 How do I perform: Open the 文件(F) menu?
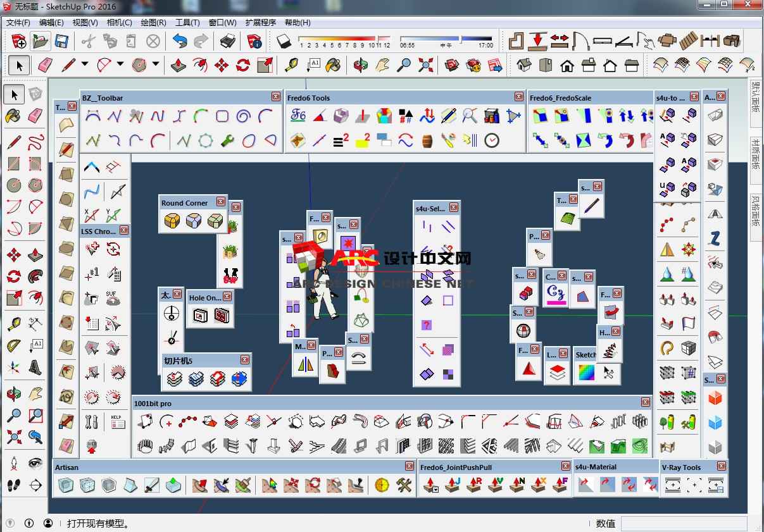point(18,22)
